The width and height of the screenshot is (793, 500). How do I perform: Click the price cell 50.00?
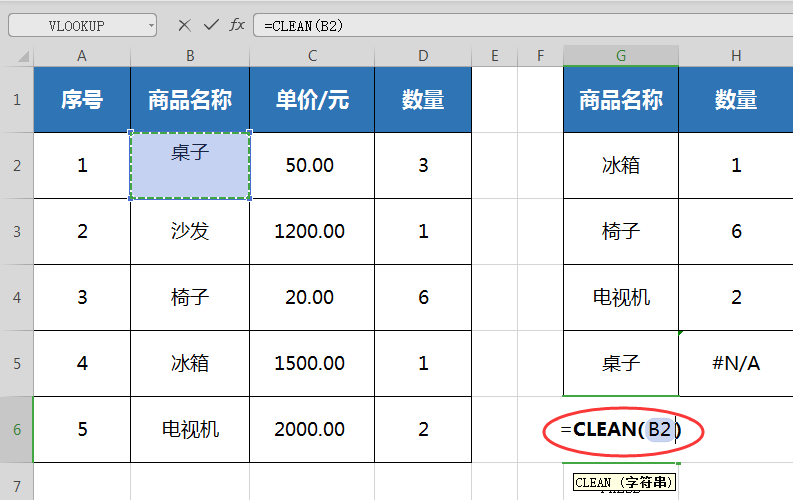[x=312, y=166]
